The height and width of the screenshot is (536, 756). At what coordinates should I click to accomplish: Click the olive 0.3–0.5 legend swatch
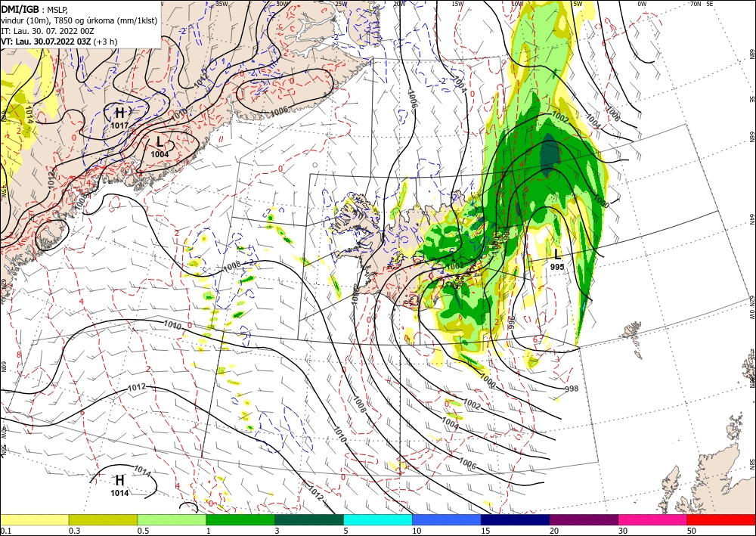tap(103, 519)
